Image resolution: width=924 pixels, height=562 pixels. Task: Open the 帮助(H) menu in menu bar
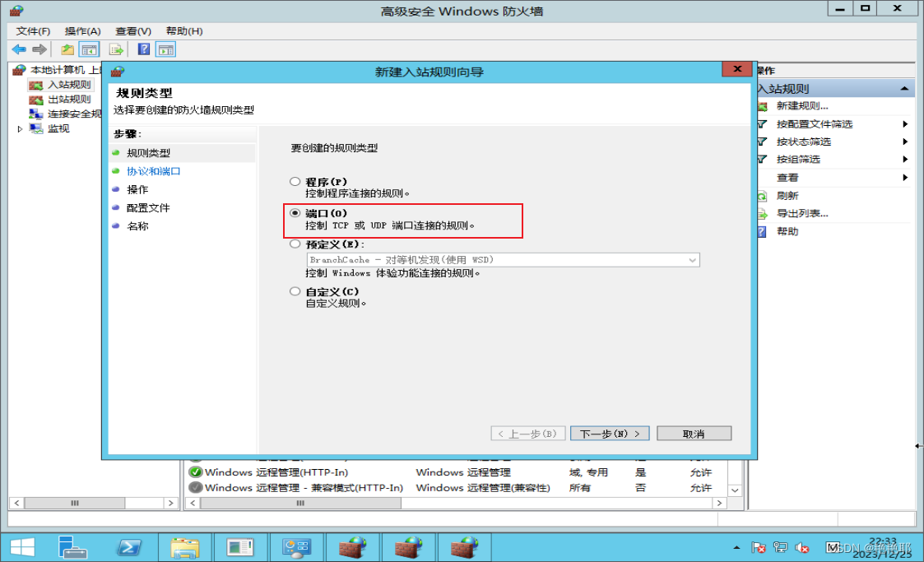(184, 31)
